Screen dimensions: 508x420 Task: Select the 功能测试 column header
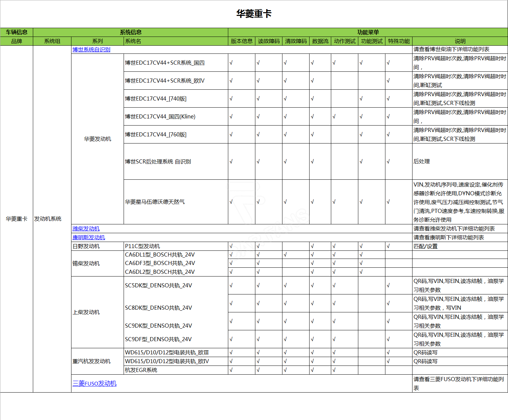pyautogui.click(x=372, y=41)
